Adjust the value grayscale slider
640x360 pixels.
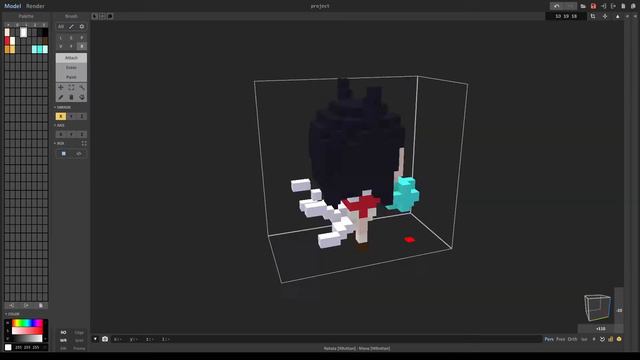[27, 338]
